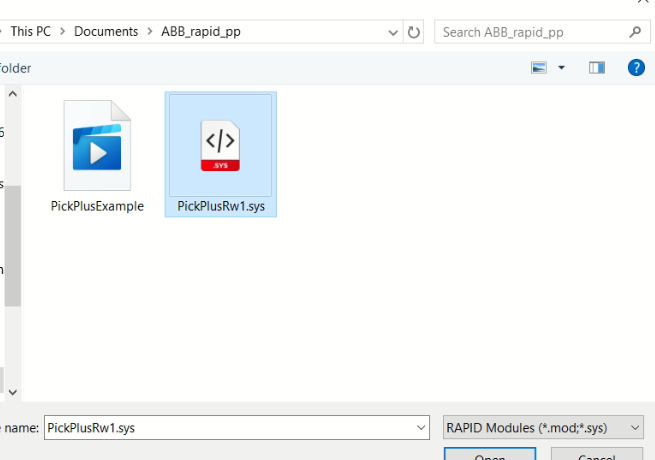Expand the chevron after This PC
655x460 pixels.
(62, 31)
